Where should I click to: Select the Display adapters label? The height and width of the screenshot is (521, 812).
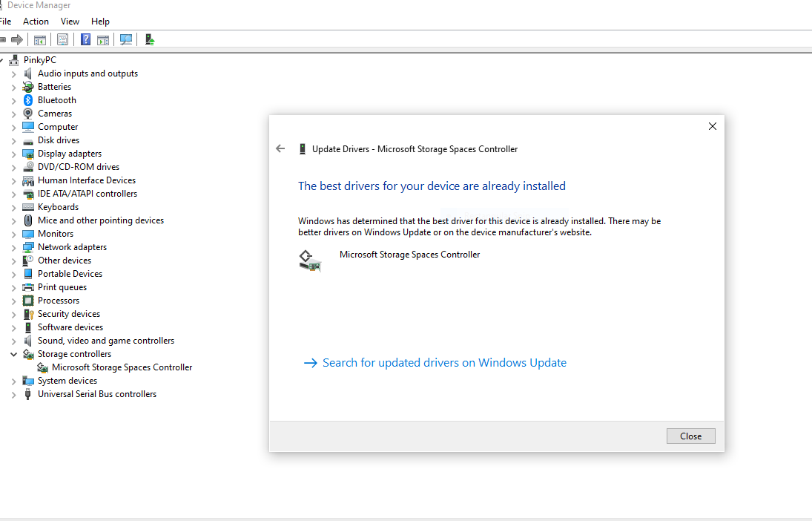point(70,154)
